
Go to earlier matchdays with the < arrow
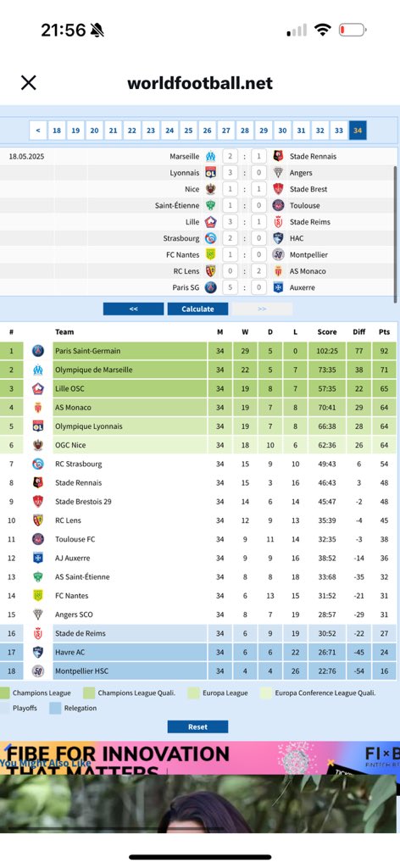(x=37, y=131)
